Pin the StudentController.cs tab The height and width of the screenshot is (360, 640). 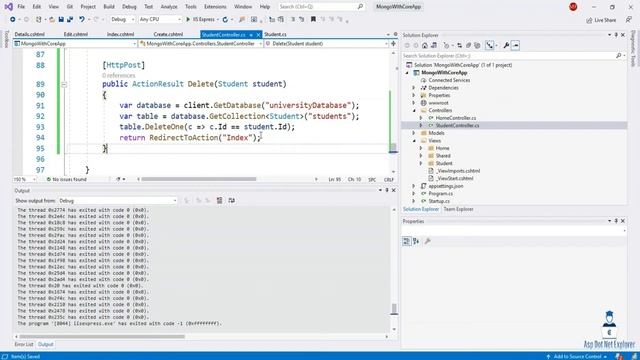click(251, 35)
